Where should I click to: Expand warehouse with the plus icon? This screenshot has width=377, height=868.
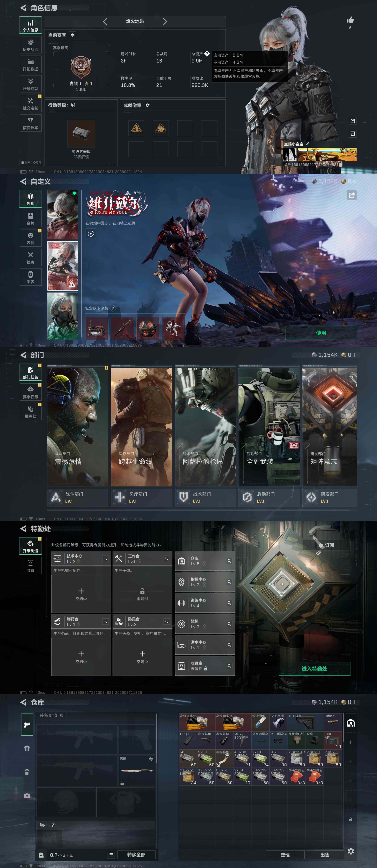pyautogui.click(x=350, y=742)
